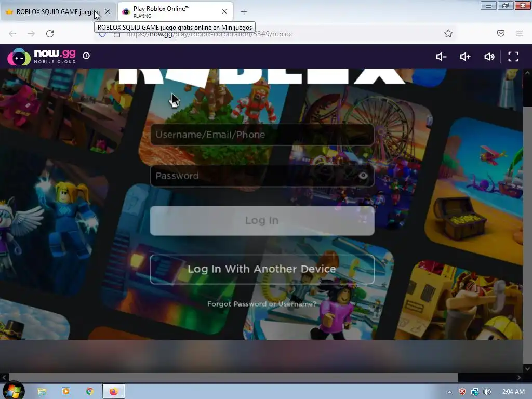Open a new browser tab
Screen dimensions: 532x399
pos(244,12)
